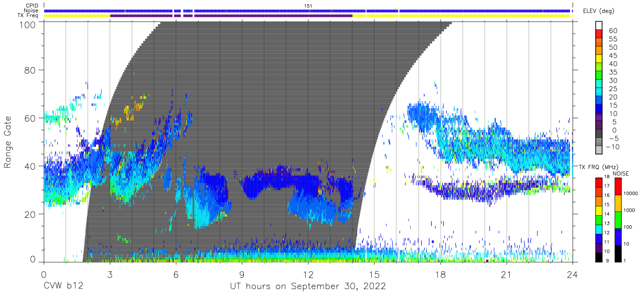Click hour tick 9 on the UT axis
The image size is (644, 297).
242,274
